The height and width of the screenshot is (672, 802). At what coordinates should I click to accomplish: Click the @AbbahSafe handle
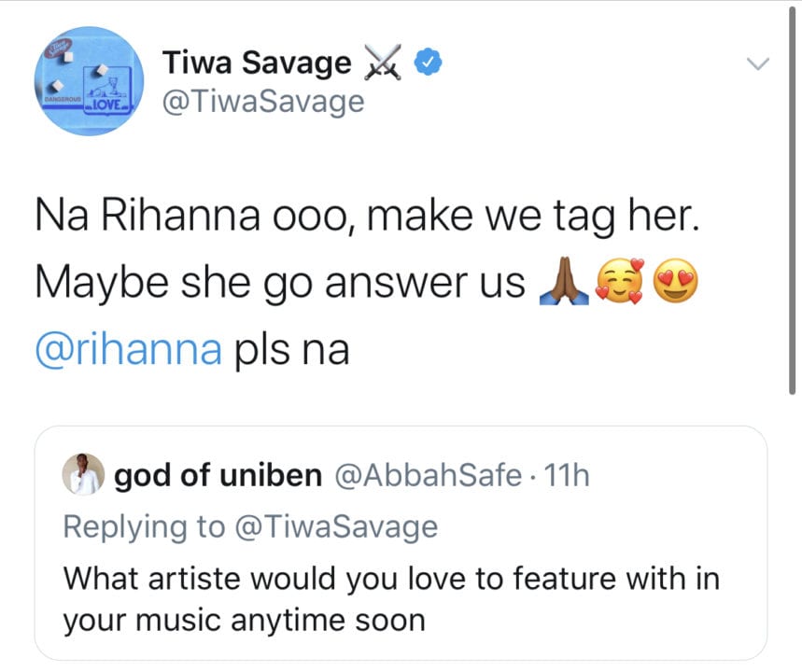[x=427, y=476]
